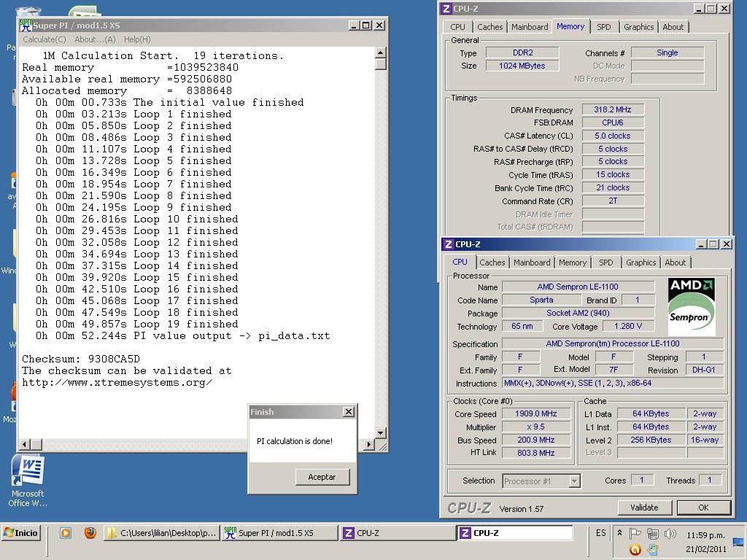Launch media player from quick launch
Screen dimensions: 747x560
[x=65, y=533]
